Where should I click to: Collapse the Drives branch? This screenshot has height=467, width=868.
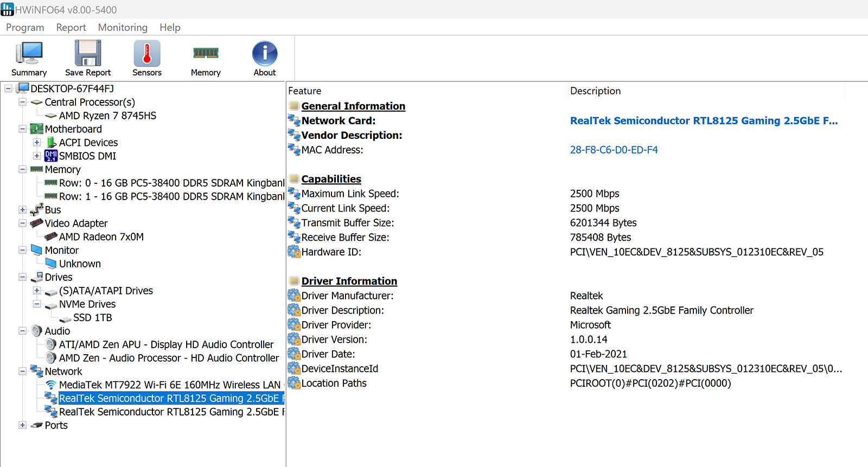[x=22, y=277]
